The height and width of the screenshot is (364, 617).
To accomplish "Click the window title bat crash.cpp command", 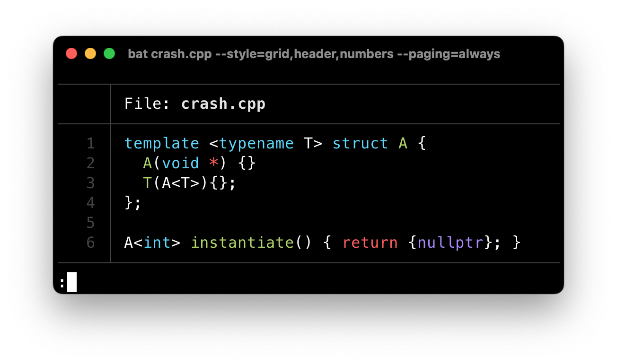I will click(x=314, y=54).
